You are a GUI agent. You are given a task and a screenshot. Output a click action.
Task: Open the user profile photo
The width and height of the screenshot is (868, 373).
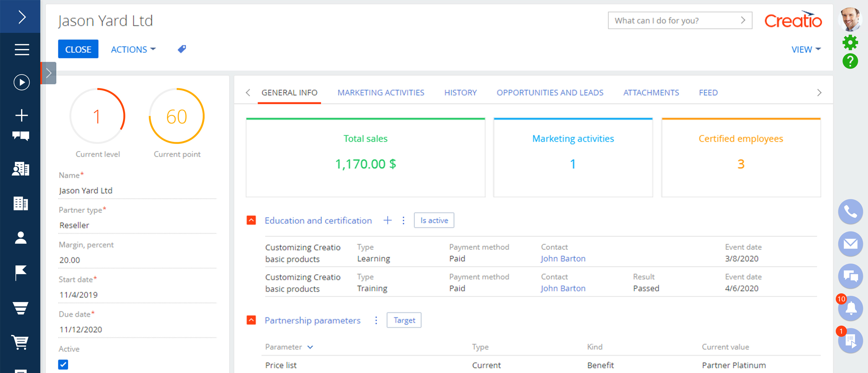tap(850, 19)
